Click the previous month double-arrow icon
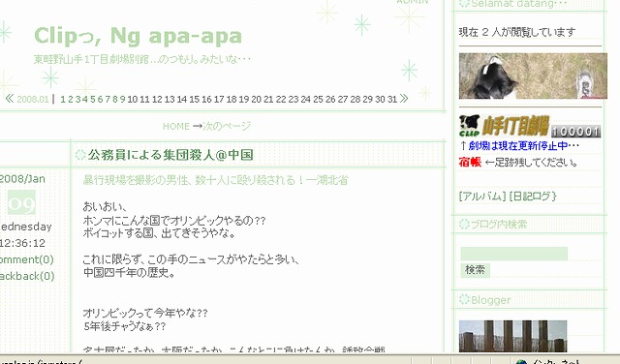This screenshot has width=620, height=364. click(x=10, y=99)
